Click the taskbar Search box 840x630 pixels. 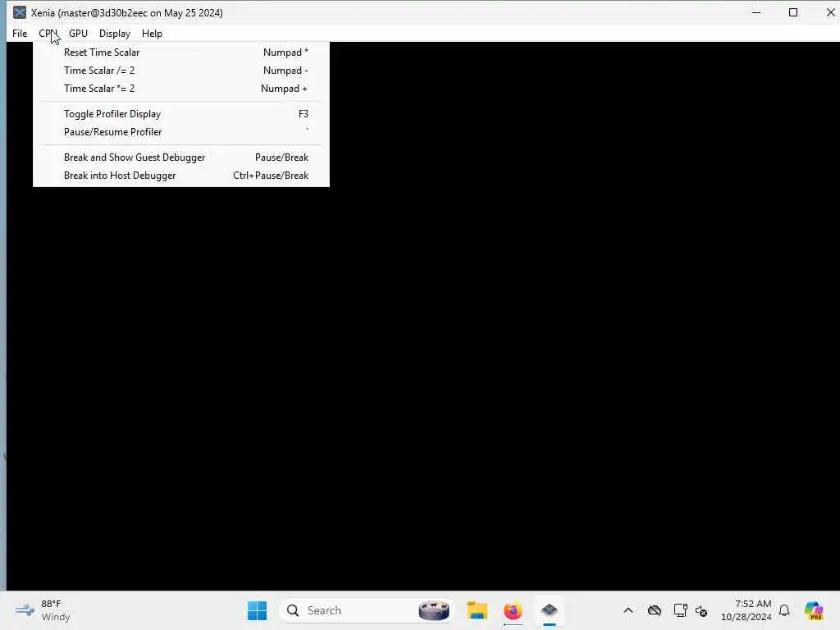point(367,610)
